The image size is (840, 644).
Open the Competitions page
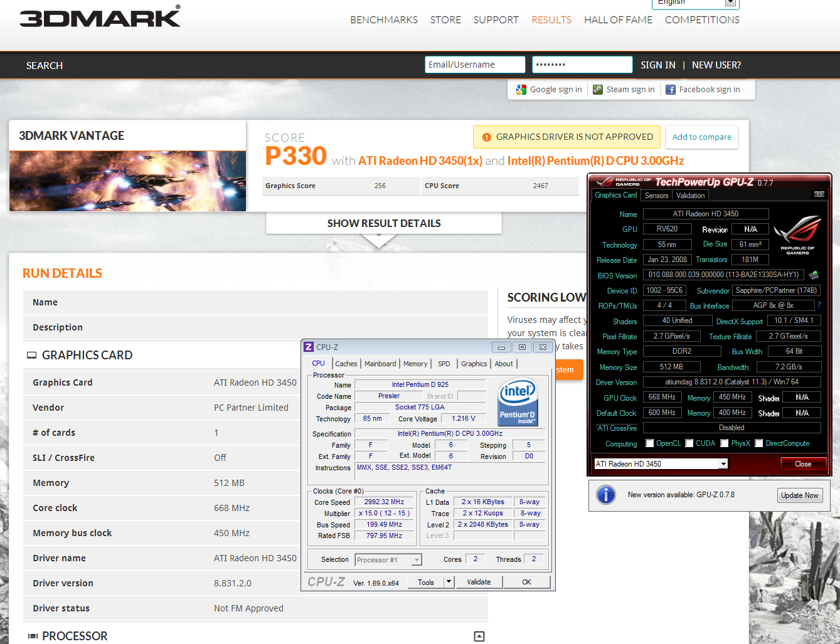[702, 20]
